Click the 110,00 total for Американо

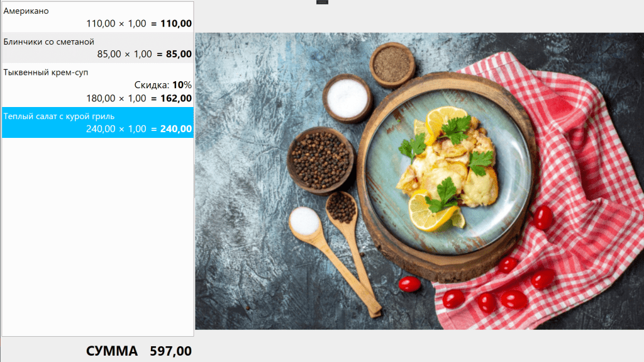coord(176,23)
